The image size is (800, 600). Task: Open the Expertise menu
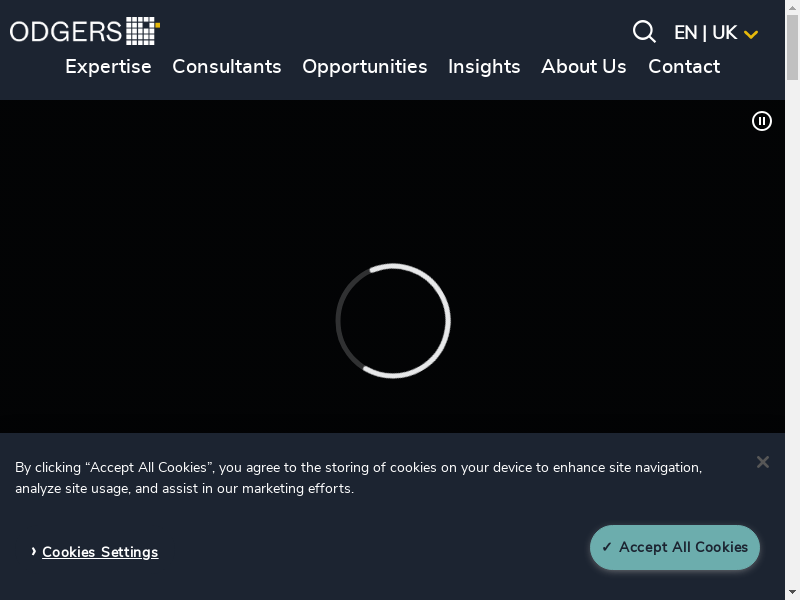tap(108, 67)
